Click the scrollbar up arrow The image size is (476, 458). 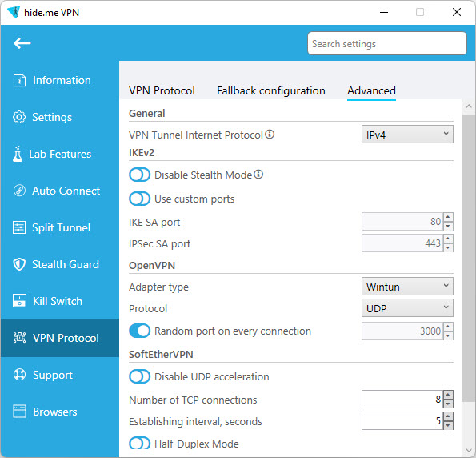pyautogui.click(x=469, y=106)
